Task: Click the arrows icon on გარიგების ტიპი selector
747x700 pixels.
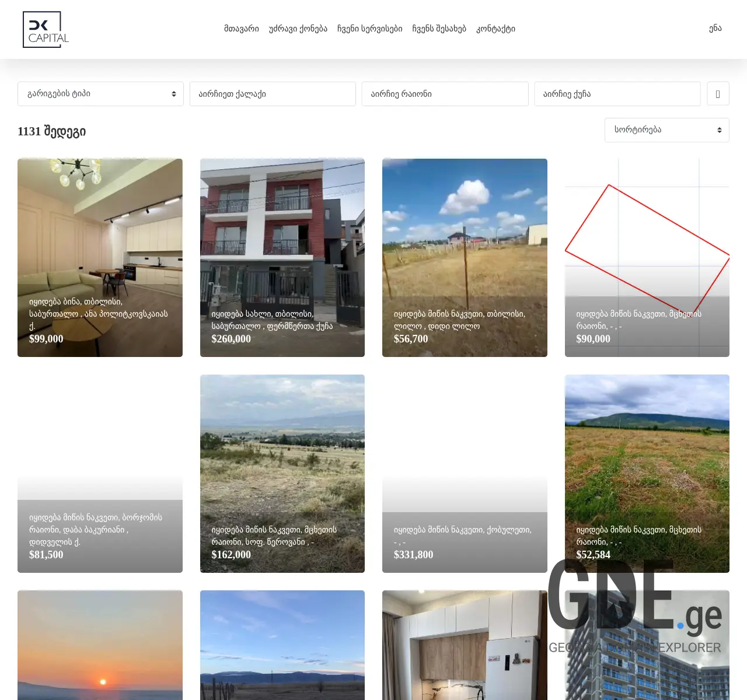Action: (x=173, y=93)
